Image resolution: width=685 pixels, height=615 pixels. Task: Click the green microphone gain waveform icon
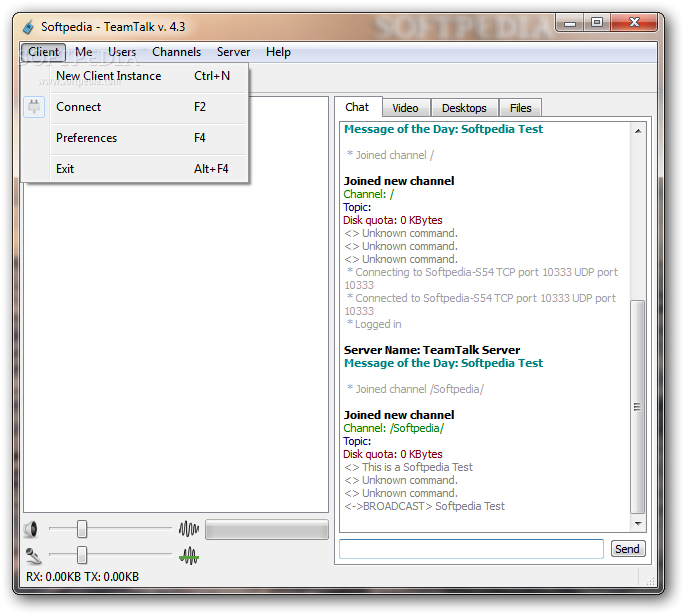coord(189,556)
